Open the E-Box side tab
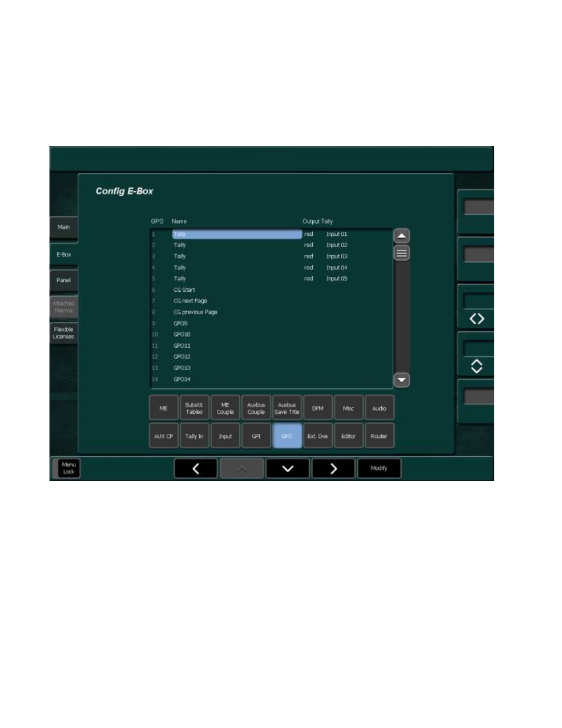 pyautogui.click(x=64, y=255)
